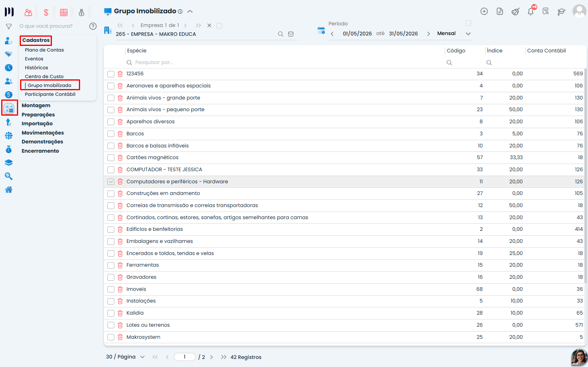Check the Ferramentas row checkbox
588x367 pixels.
(x=111, y=265)
